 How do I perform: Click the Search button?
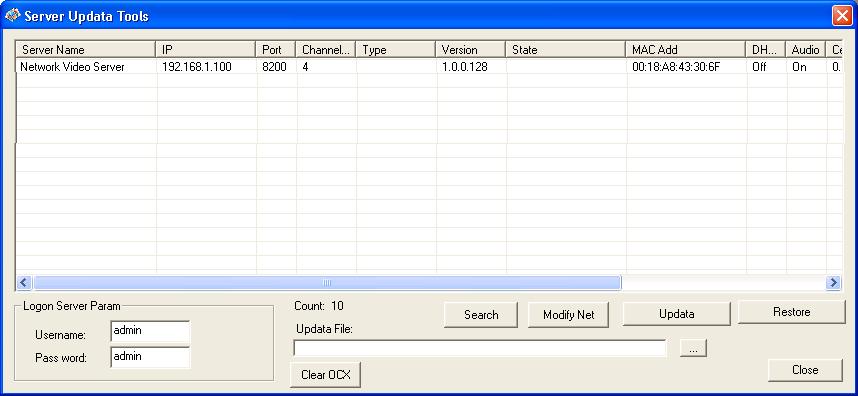click(x=481, y=315)
